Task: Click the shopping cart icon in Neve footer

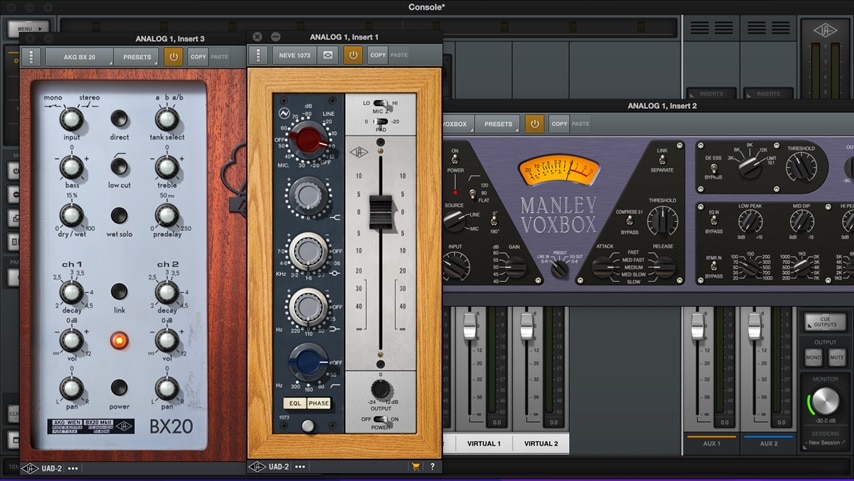Action: pos(416,467)
